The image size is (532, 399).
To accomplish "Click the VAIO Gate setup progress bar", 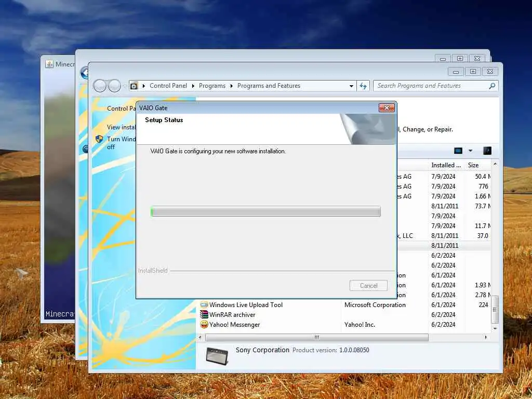I will tap(265, 211).
